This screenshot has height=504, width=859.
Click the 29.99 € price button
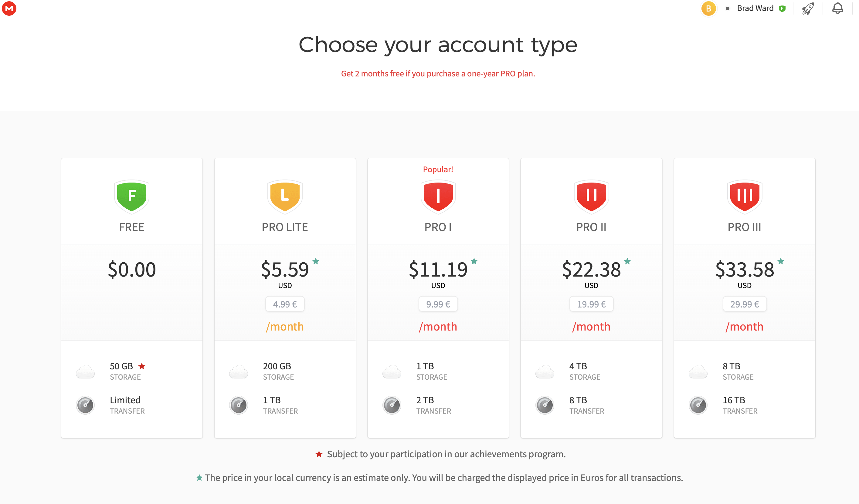point(745,304)
